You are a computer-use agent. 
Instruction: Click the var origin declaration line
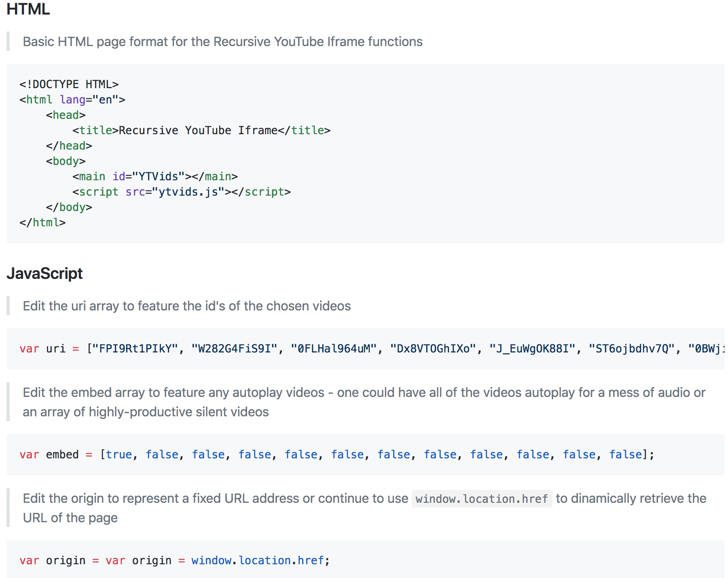174,560
